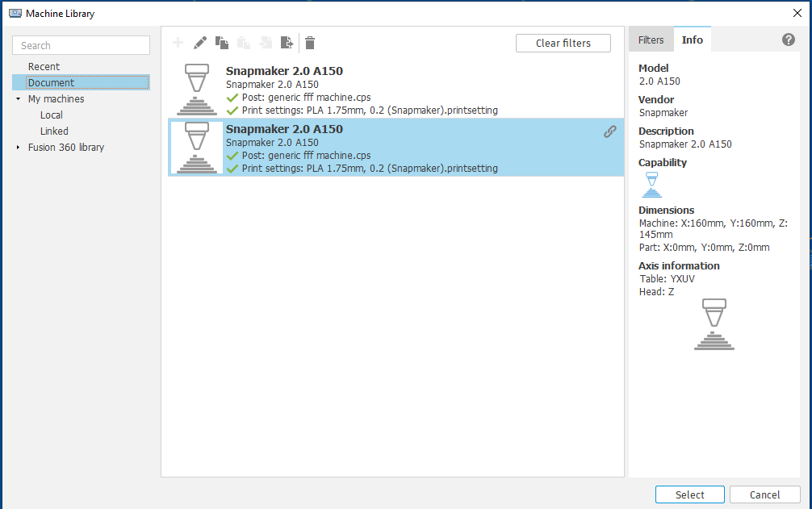Click the additive capability icon in the Info panel
Viewport: 812px width, 509px height.
(x=652, y=186)
